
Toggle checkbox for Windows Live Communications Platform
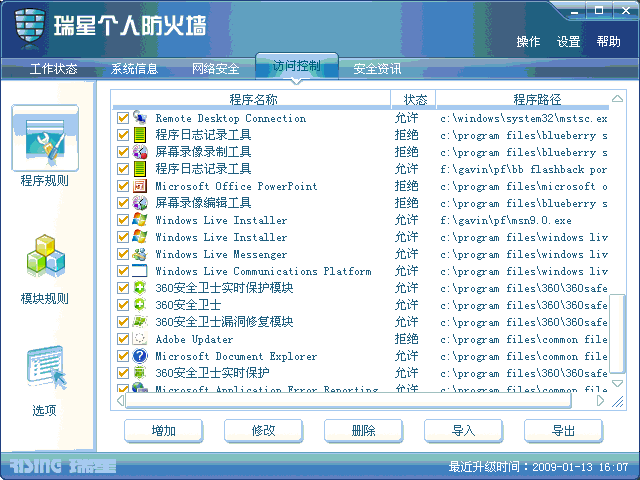click(x=123, y=271)
